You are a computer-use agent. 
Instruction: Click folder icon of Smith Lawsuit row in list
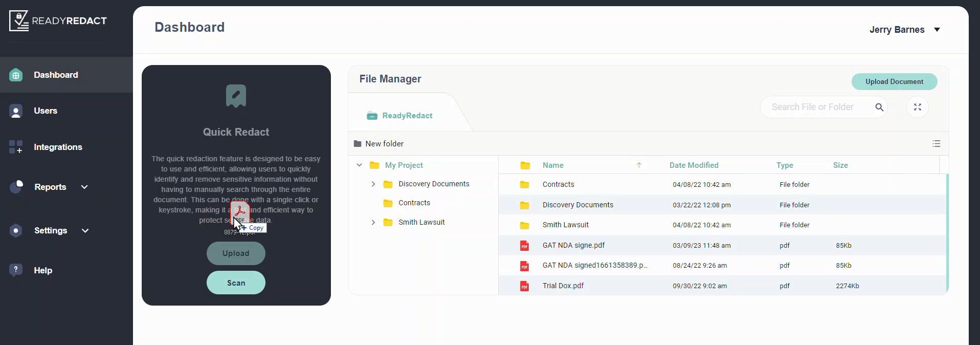tap(524, 225)
